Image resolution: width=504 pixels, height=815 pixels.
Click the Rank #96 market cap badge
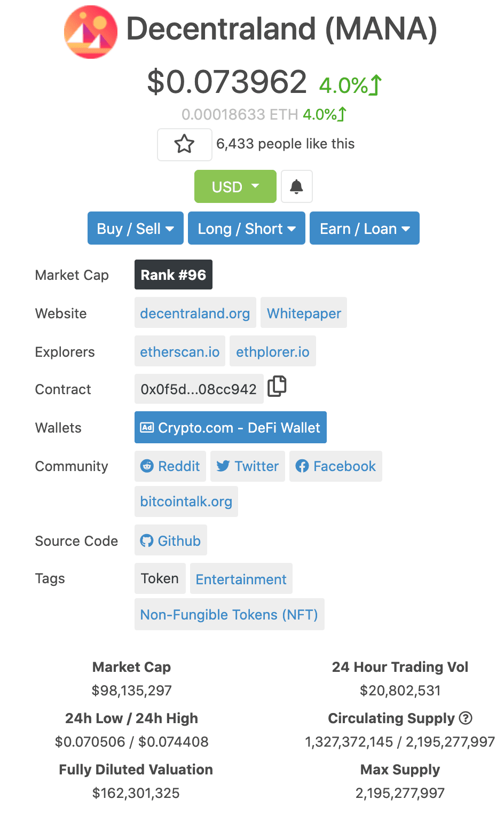click(x=173, y=275)
